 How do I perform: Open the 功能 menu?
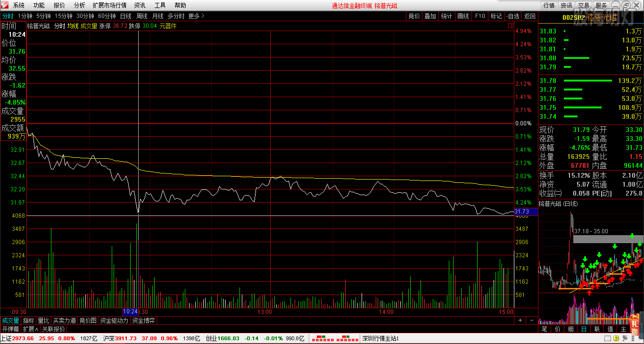pos(39,5)
